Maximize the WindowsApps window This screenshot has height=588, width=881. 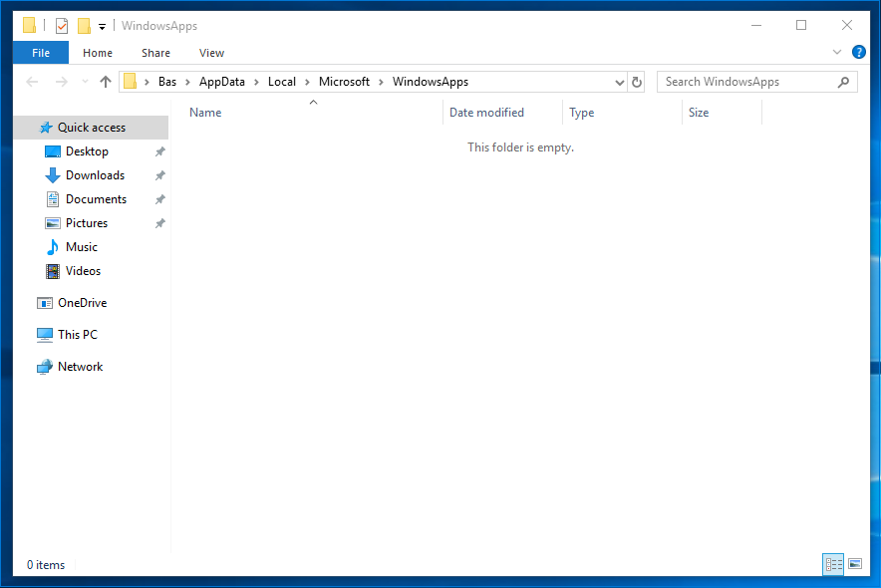[801, 25]
